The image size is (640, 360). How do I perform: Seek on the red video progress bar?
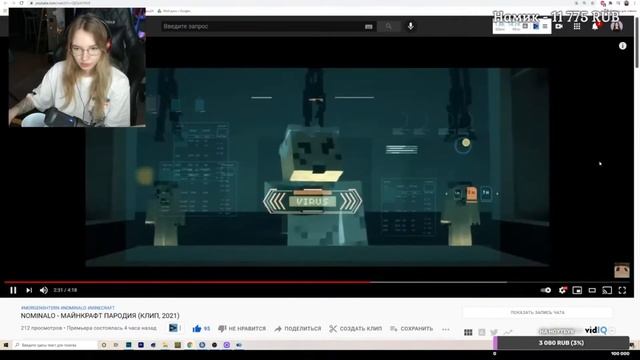coord(188,282)
